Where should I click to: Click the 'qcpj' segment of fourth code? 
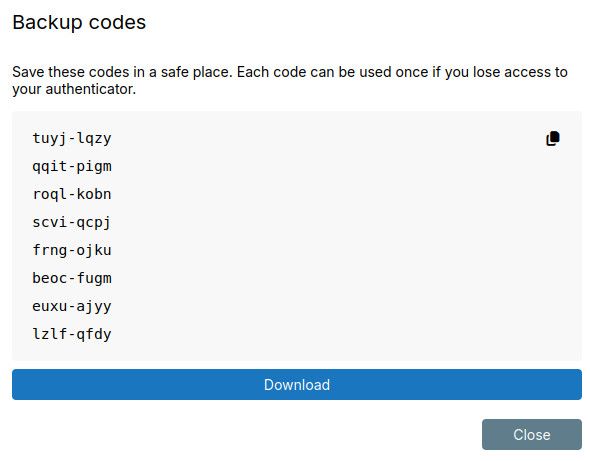(x=94, y=222)
